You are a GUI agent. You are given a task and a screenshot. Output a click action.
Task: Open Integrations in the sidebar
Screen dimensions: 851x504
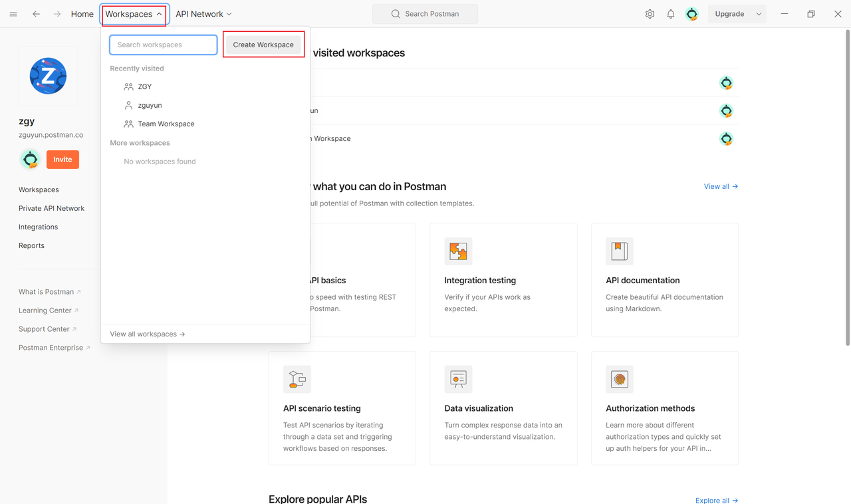point(38,227)
